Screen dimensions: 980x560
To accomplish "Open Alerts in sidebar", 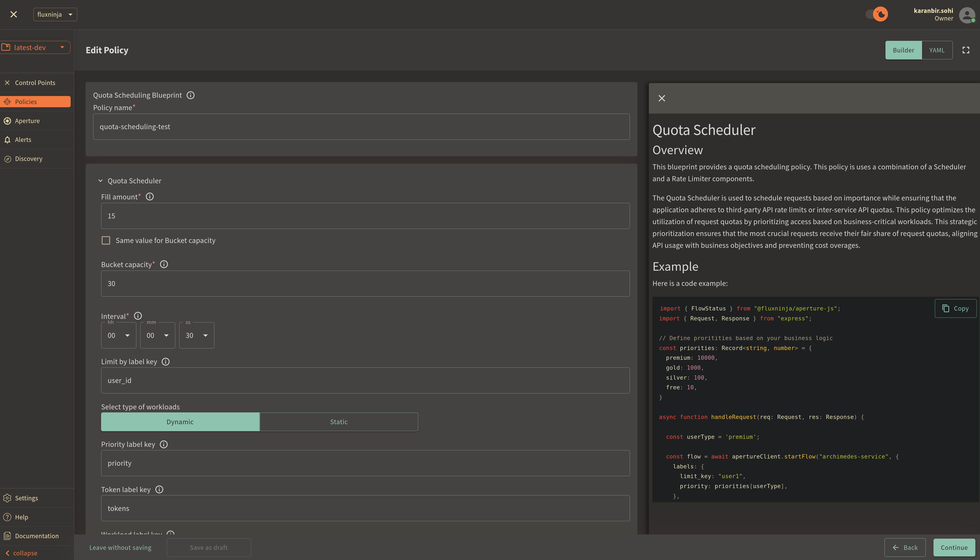I will 35,140.
